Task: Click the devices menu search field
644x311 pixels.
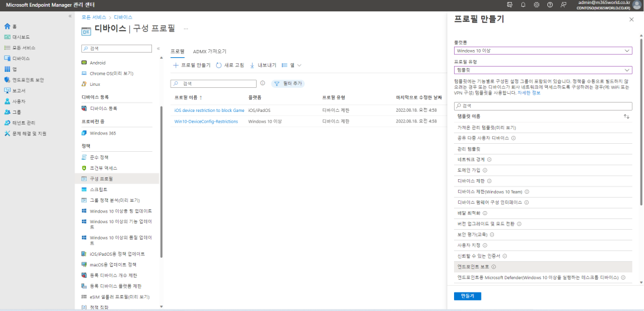Action: (x=117, y=49)
